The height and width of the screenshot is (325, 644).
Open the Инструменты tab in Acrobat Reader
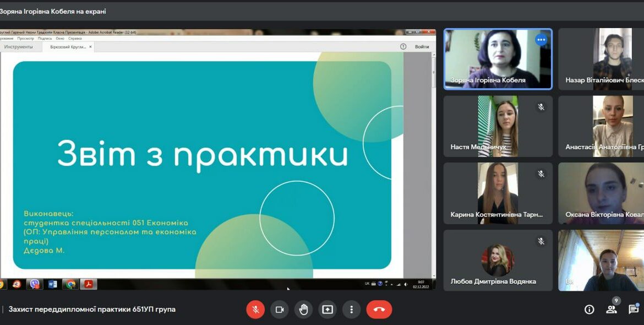[x=19, y=47]
